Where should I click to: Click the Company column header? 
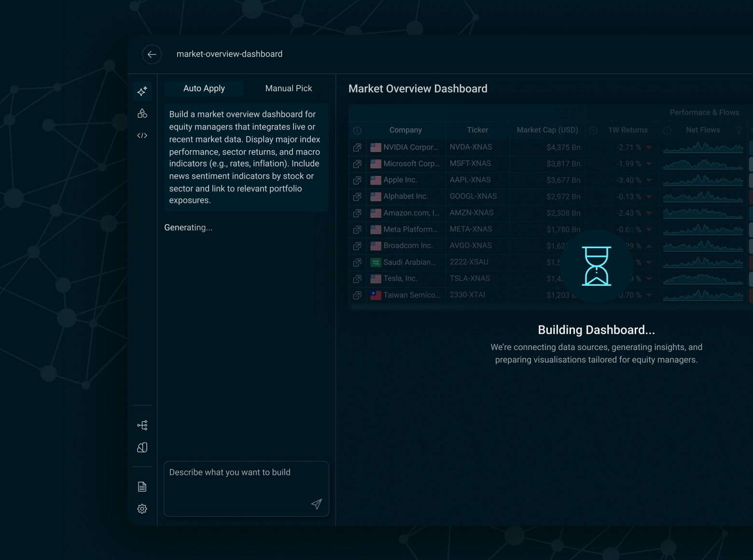pyautogui.click(x=405, y=130)
